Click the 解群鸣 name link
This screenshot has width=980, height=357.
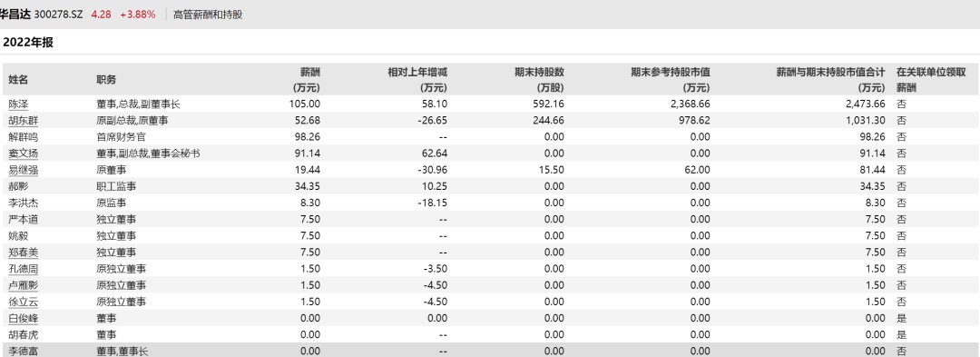pos(23,136)
